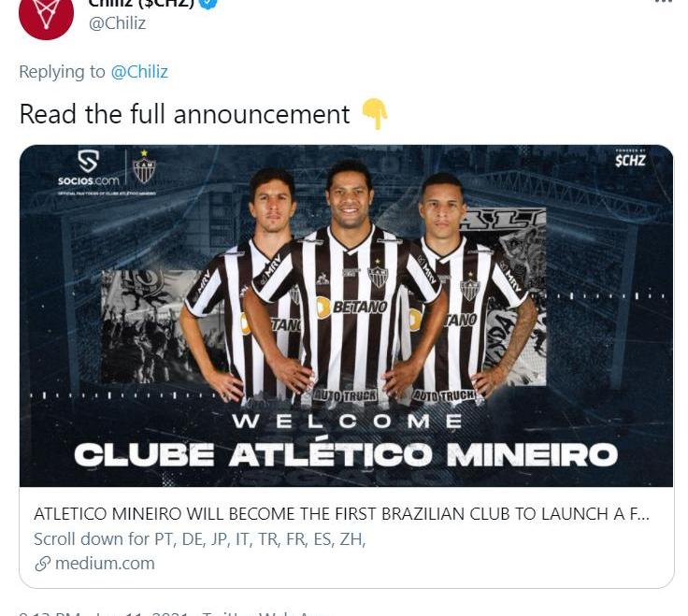Open the @Chiliz handle under the name
Image resolution: width=688 pixels, height=616 pixels.
click(x=117, y=22)
